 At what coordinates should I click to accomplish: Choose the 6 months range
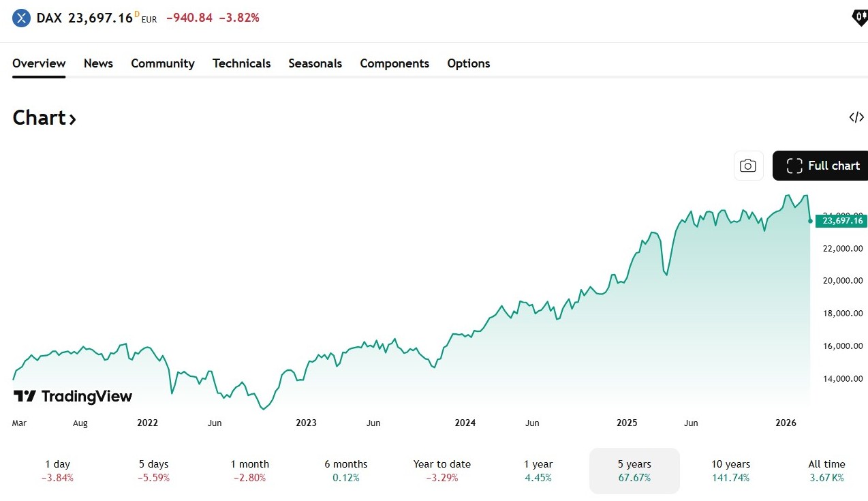tap(345, 471)
